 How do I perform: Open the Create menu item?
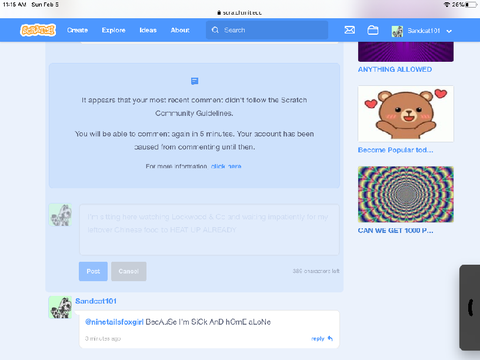pyautogui.click(x=77, y=30)
